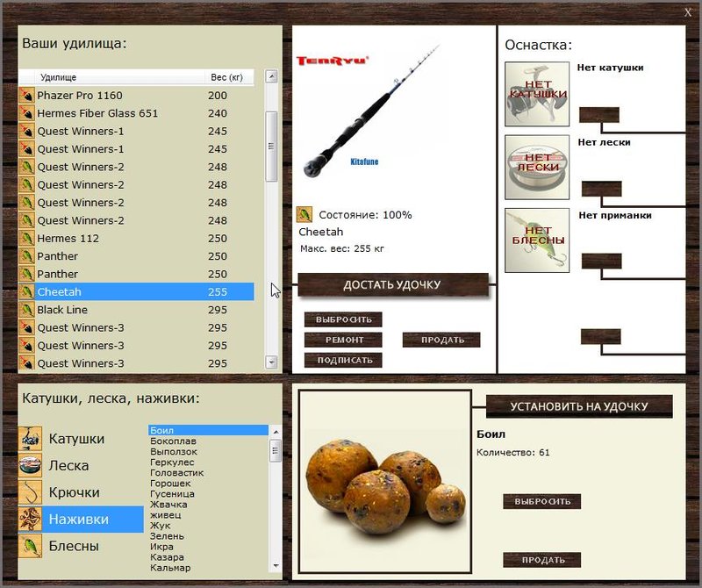Click ВЫБРОСИТЬ button under the rod
The height and width of the screenshot is (588, 702).
[343, 319]
